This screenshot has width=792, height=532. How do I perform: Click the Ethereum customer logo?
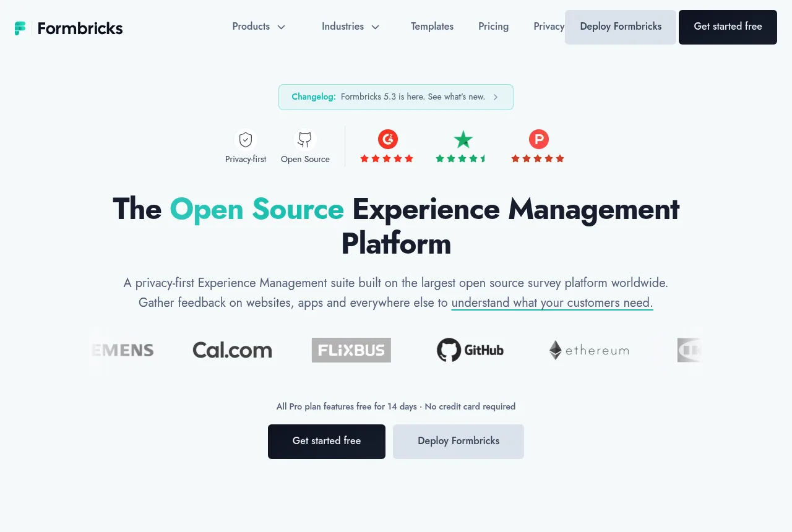point(589,350)
